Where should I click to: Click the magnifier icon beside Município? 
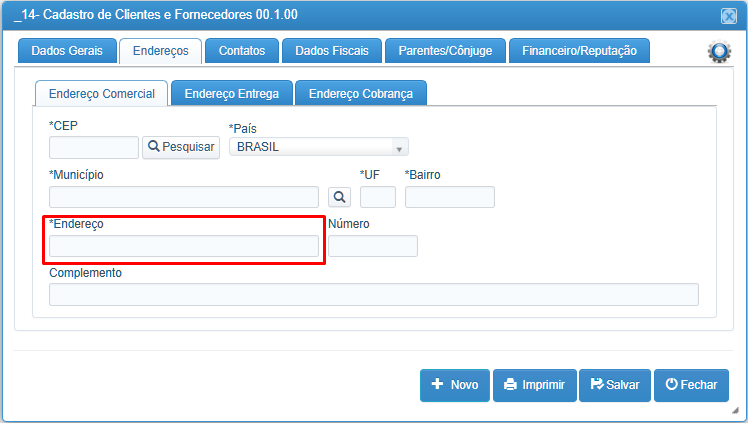click(339, 197)
